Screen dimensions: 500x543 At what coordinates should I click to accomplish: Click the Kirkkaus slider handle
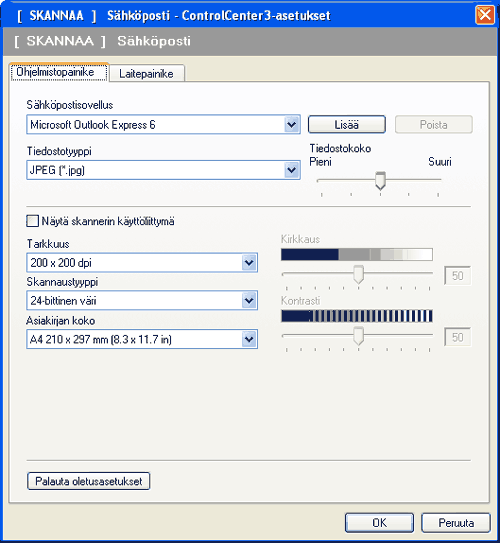click(x=358, y=274)
